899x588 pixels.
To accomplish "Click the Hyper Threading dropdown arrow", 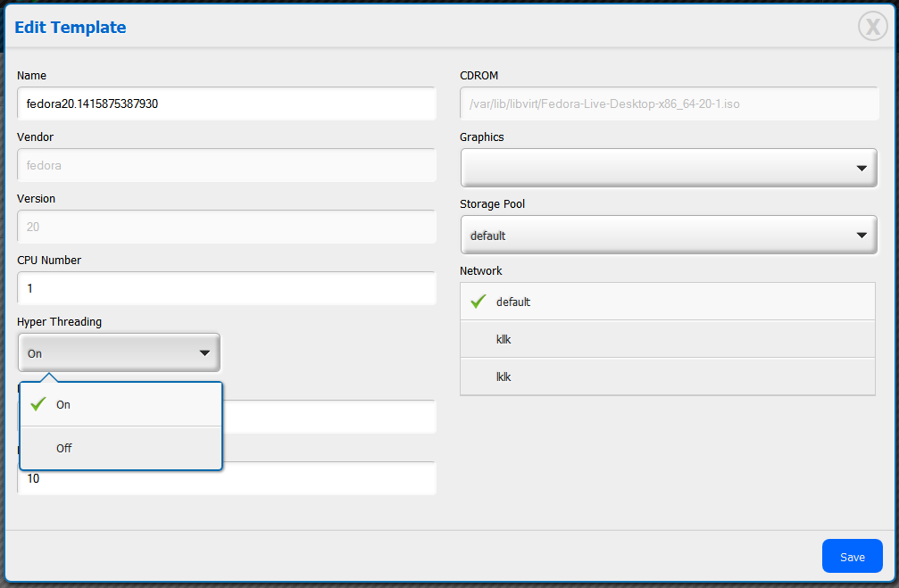I will click(204, 353).
